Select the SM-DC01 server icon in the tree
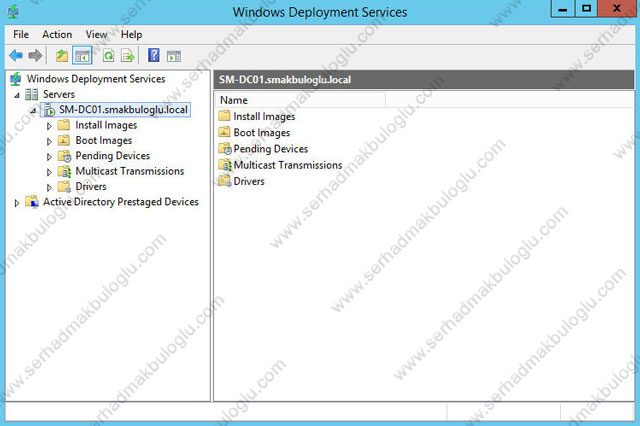The image size is (640, 426). [49, 110]
